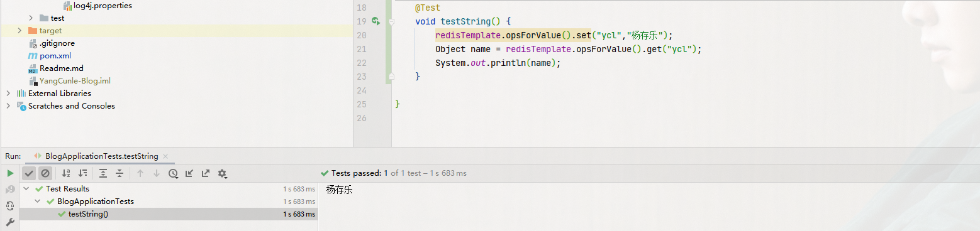Toggle auto-test icon in Run sidebar

pyautogui.click(x=10, y=205)
